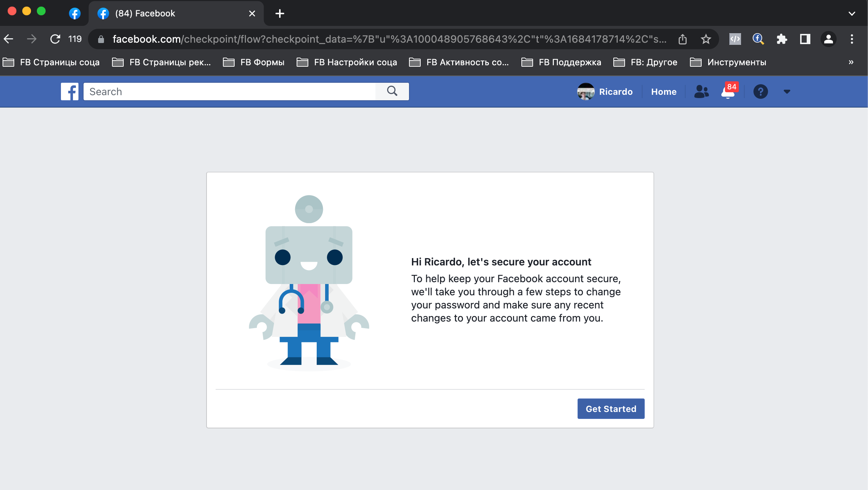Open the Chrome three-dot menu
The height and width of the screenshot is (490, 868).
(852, 39)
